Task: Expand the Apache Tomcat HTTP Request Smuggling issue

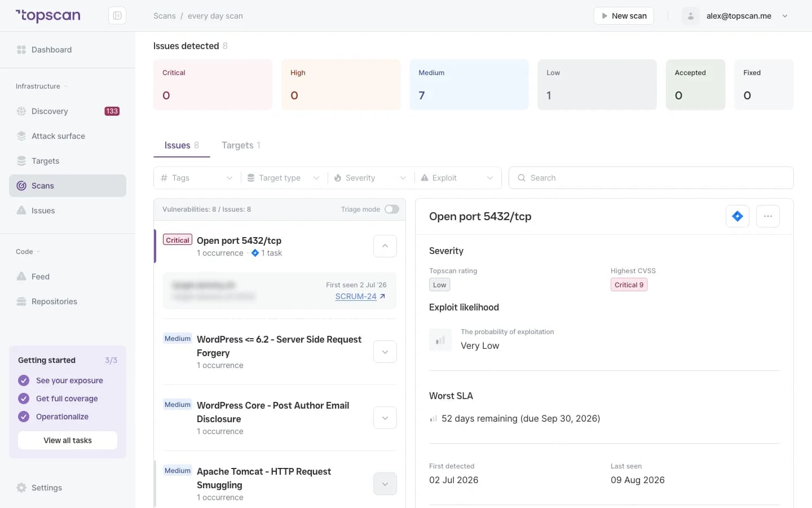Action: point(385,484)
